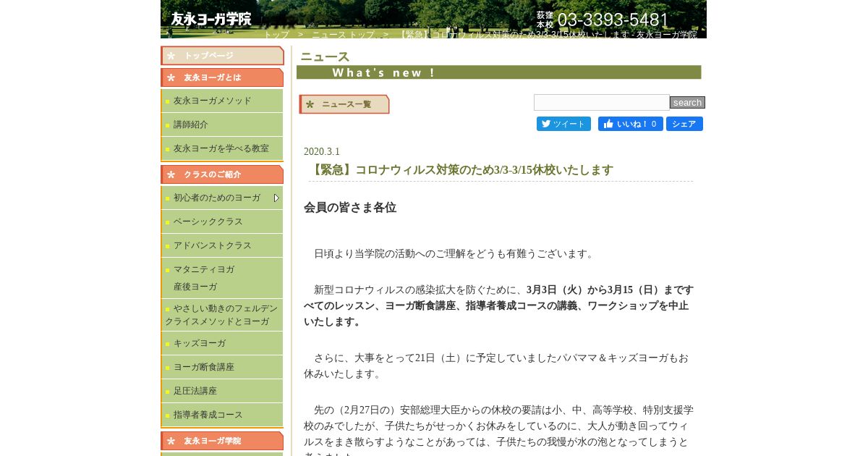Click ニューストップ in the breadcrumb
Image resolution: width=868 pixels, height=456 pixels.
(343, 34)
